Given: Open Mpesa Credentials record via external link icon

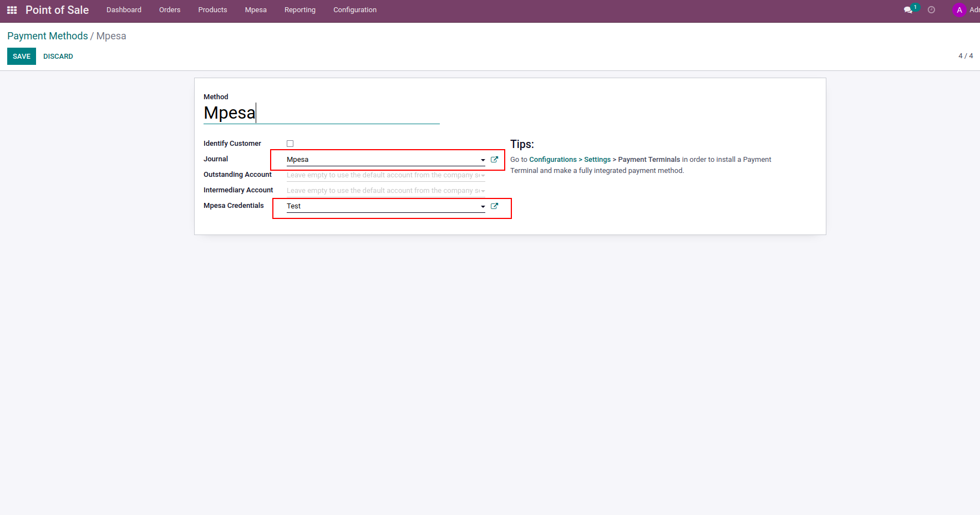Looking at the screenshot, I should 494,206.
